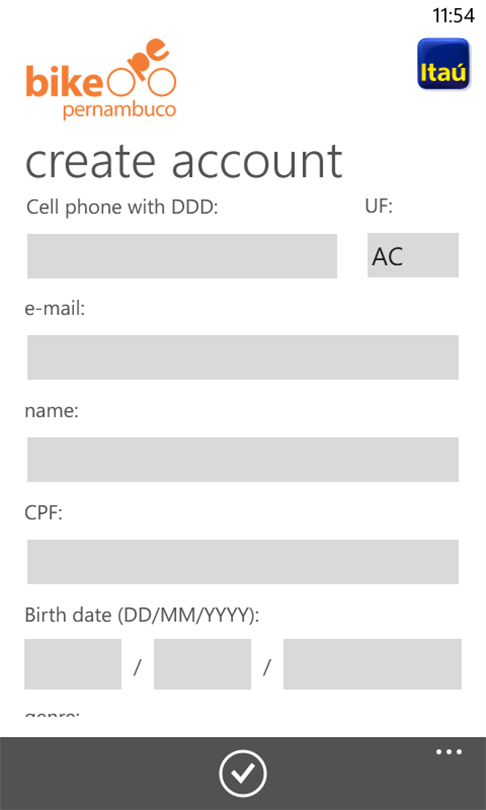
Task: Focus the Cell phone with DDD field
Action: (182, 256)
